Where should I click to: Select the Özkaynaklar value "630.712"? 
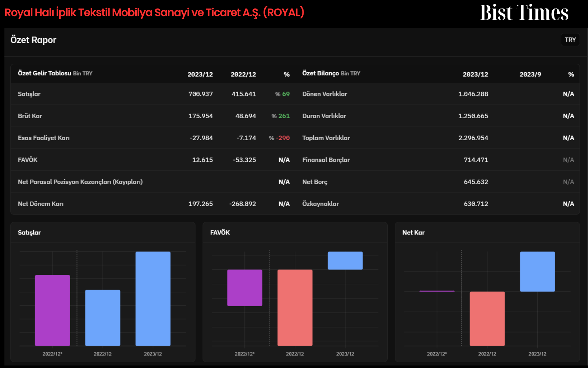[x=476, y=204]
